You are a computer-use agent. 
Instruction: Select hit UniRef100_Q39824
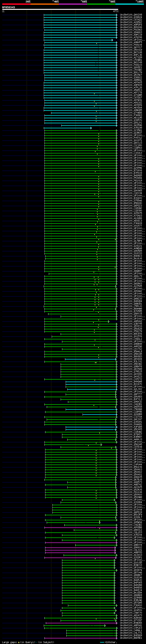coord(131,17)
